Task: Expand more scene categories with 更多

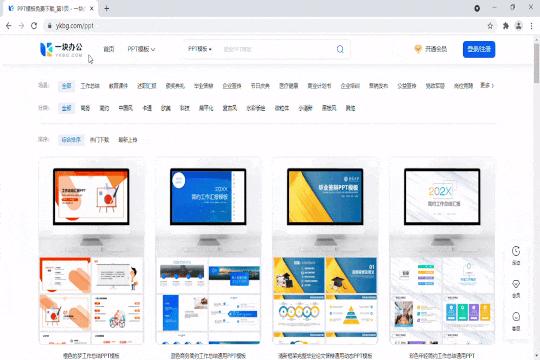Action: tap(487, 85)
